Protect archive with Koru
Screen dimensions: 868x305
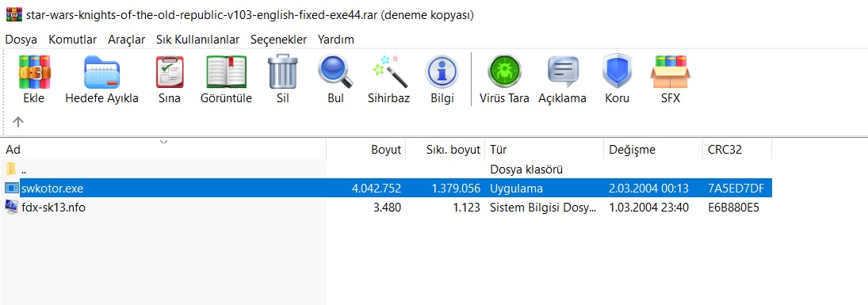[617, 72]
